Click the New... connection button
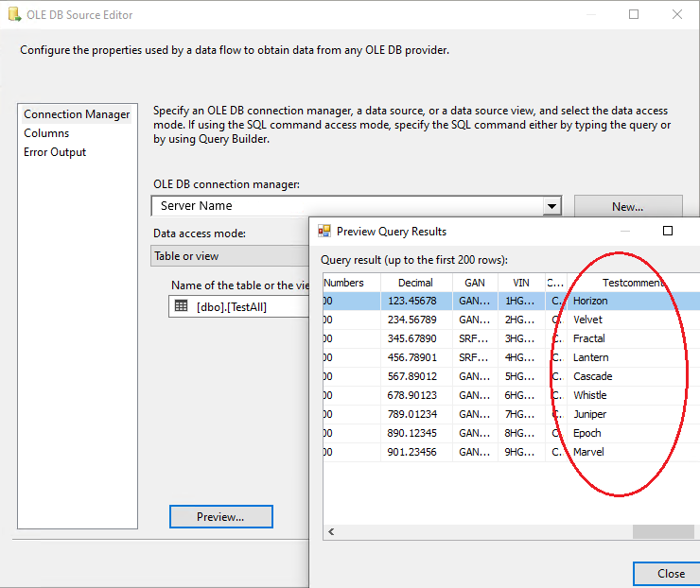The height and width of the screenshot is (588, 700). 627,206
